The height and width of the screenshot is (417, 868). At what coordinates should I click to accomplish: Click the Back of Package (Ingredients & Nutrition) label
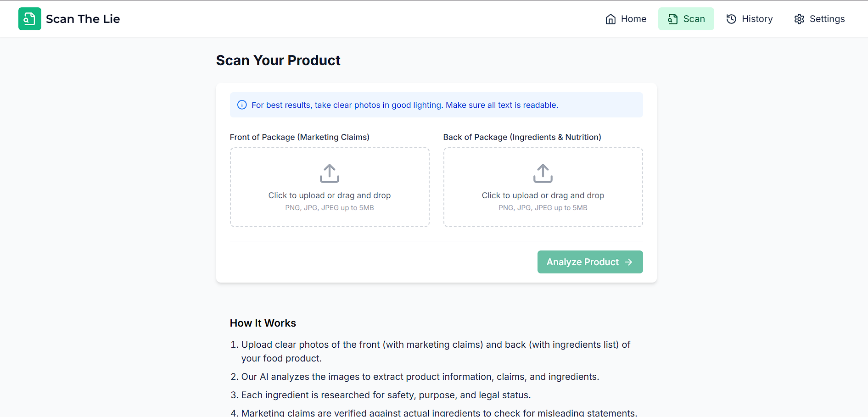click(x=522, y=137)
